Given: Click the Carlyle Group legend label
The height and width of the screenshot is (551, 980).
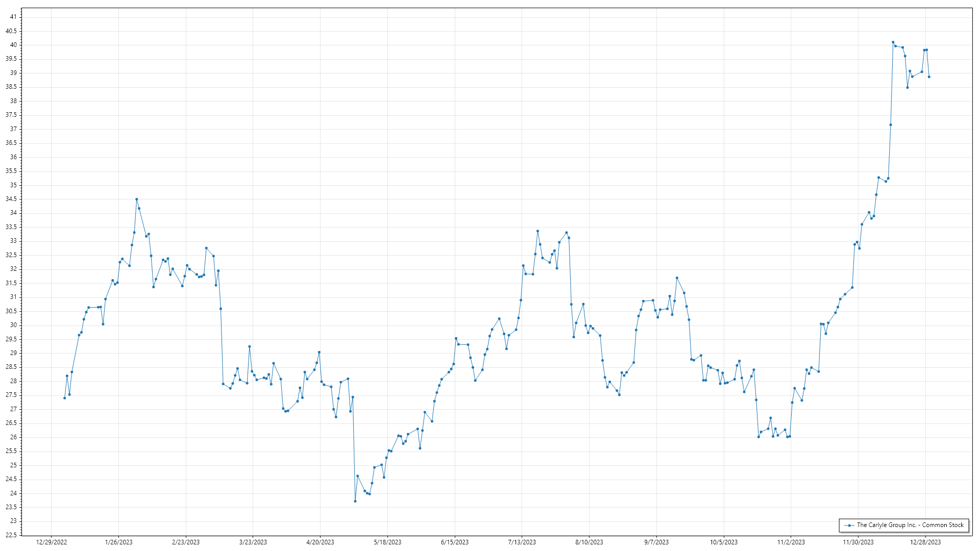Looking at the screenshot, I should [x=910, y=525].
